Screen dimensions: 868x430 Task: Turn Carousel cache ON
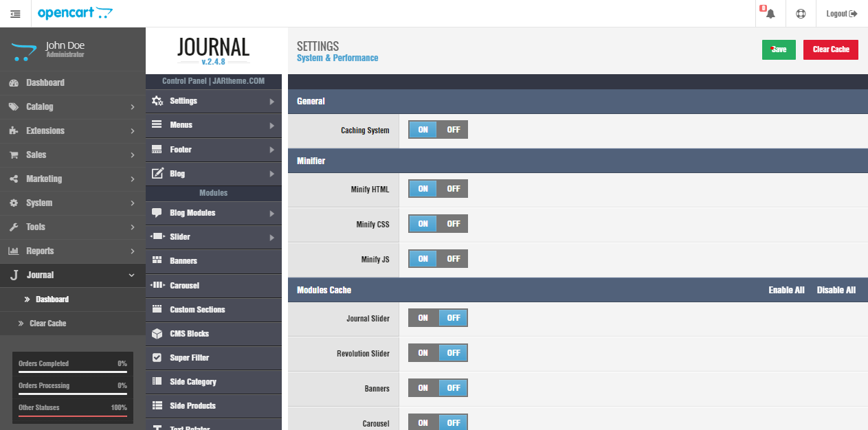click(423, 422)
